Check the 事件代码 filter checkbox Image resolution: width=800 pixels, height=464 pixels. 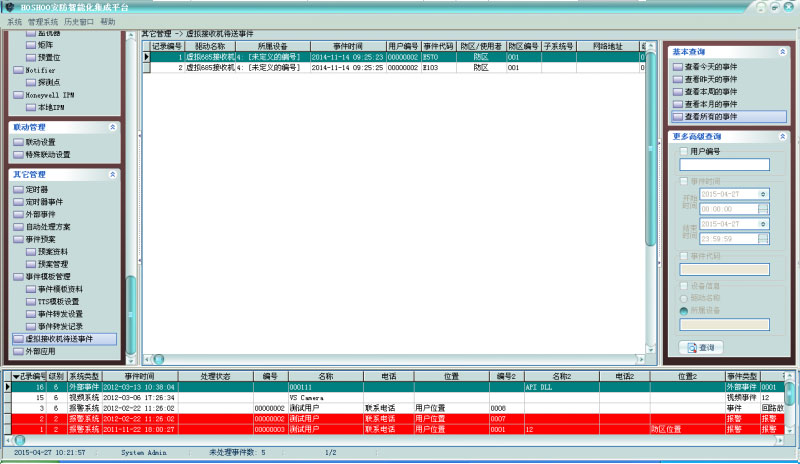683,256
